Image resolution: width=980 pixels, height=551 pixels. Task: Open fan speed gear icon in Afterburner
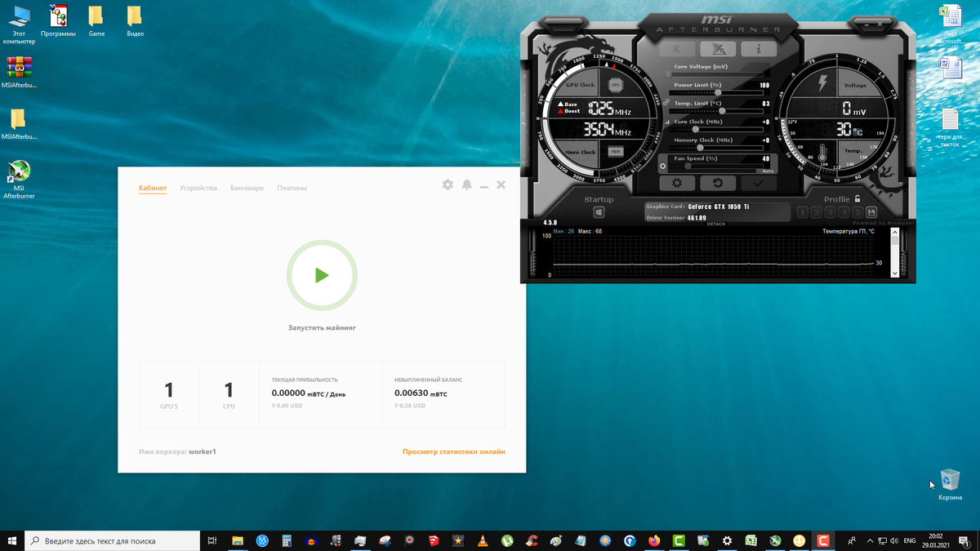click(662, 167)
